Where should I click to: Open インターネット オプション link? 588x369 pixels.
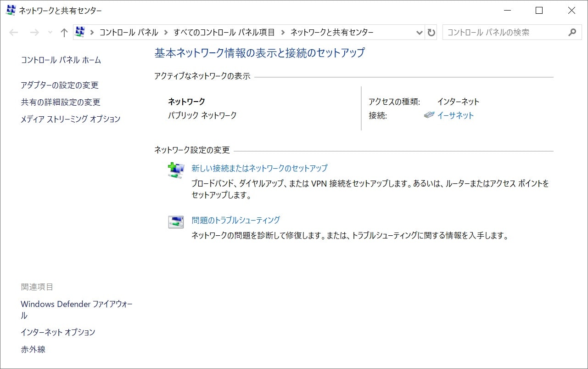58,332
